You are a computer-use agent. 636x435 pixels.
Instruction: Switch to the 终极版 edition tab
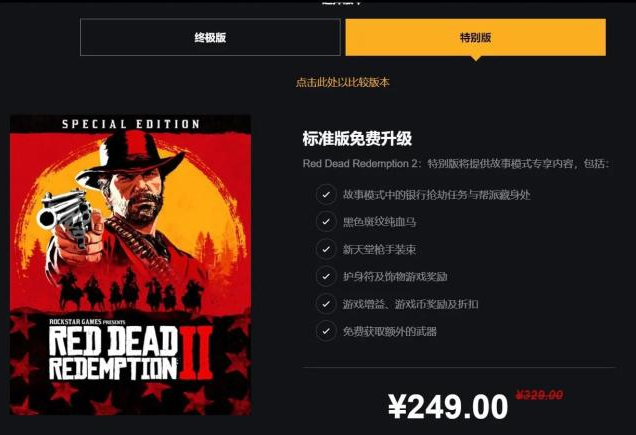click(210, 37)
